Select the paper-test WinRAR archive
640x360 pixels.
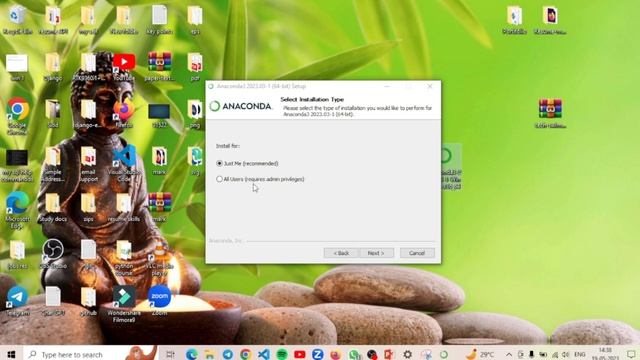(x=160, y=67)
